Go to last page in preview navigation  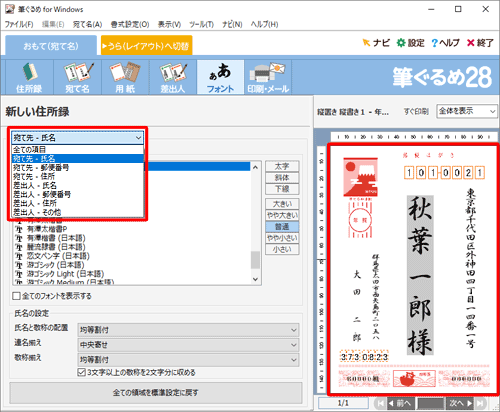coord(480,403)
